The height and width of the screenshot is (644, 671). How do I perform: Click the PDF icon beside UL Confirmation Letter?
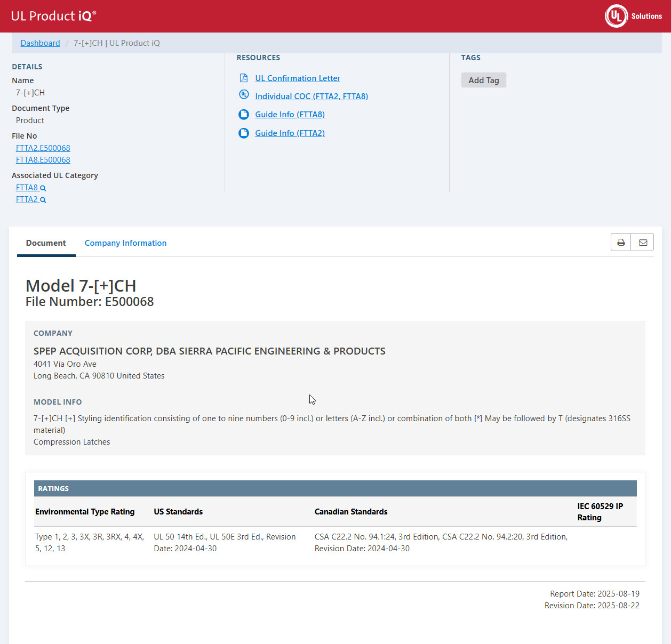(x=244, y=78)
